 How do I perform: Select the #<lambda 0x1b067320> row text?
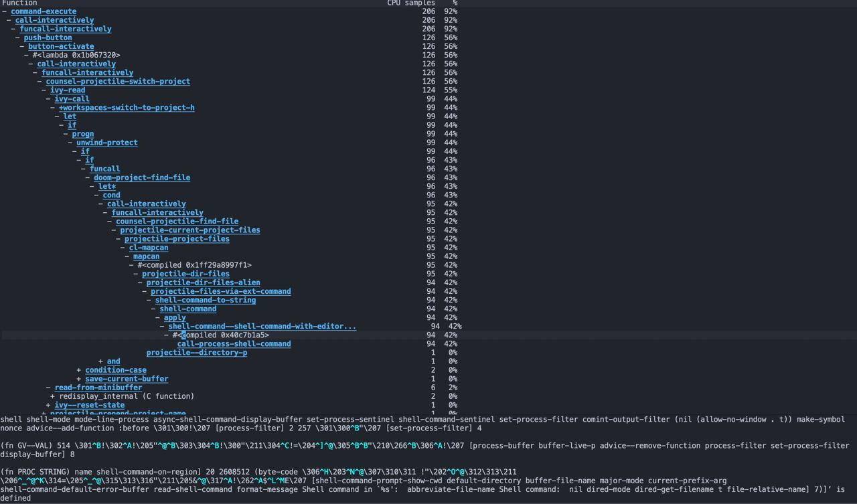76,55
